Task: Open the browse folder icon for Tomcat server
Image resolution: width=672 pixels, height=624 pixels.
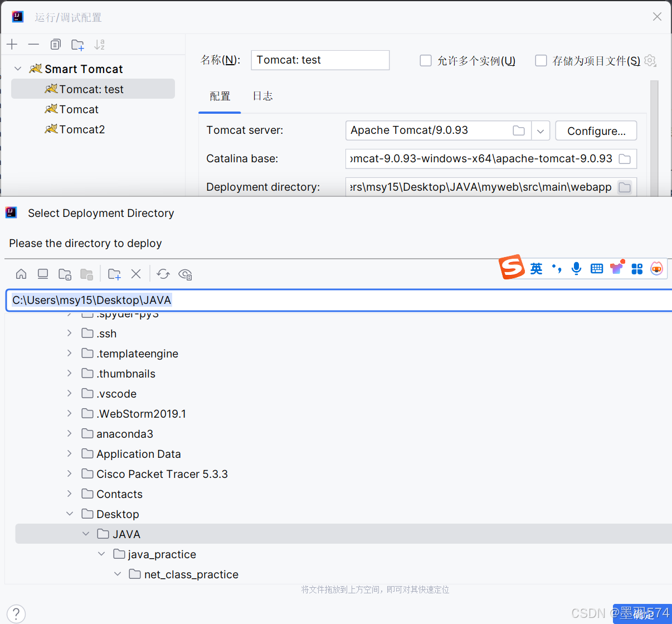Action: pos(519,130)
